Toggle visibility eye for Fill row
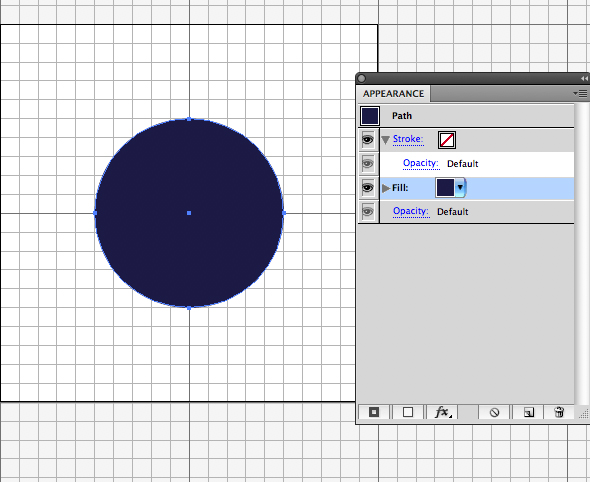Image resolution: width=590 pixels, height=482 pixels. (368, 188)
